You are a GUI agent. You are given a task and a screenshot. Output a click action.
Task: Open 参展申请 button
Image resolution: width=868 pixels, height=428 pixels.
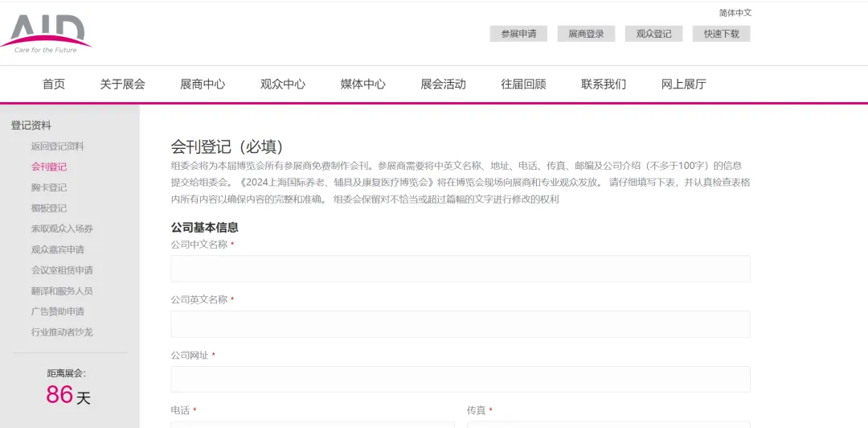(518, 34)
